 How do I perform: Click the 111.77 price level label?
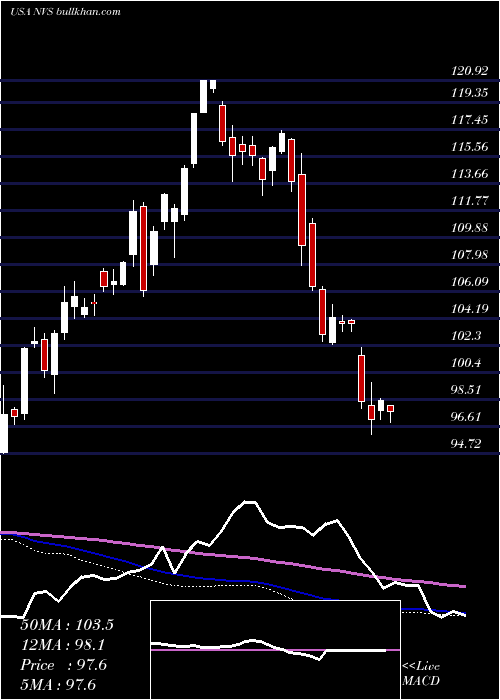(x=469, y=201)
